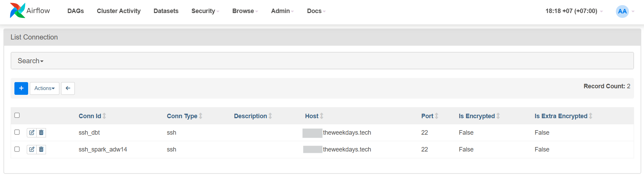Delete the ssh_dbt connection record
The height and width of the screenshot is (191, 644).
[x=41, y=133]
